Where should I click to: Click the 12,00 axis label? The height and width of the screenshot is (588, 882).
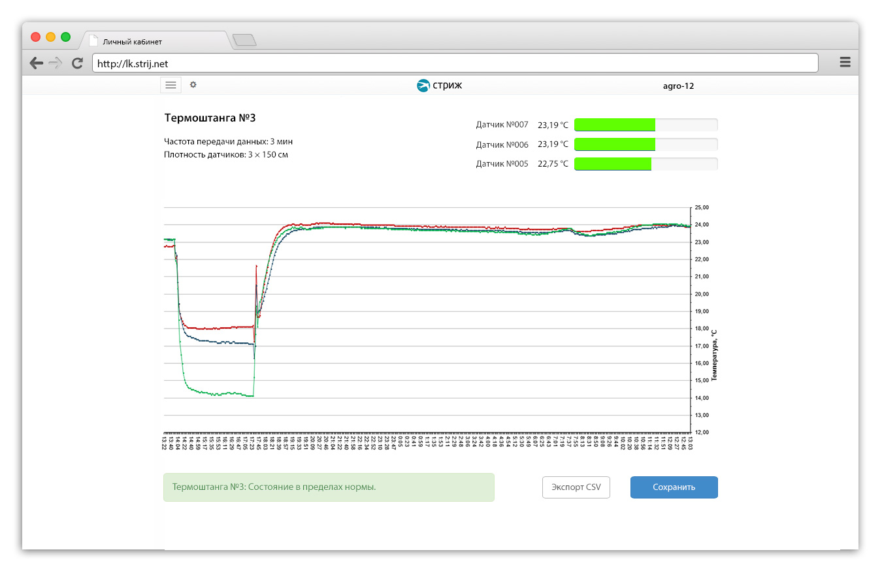702,433
